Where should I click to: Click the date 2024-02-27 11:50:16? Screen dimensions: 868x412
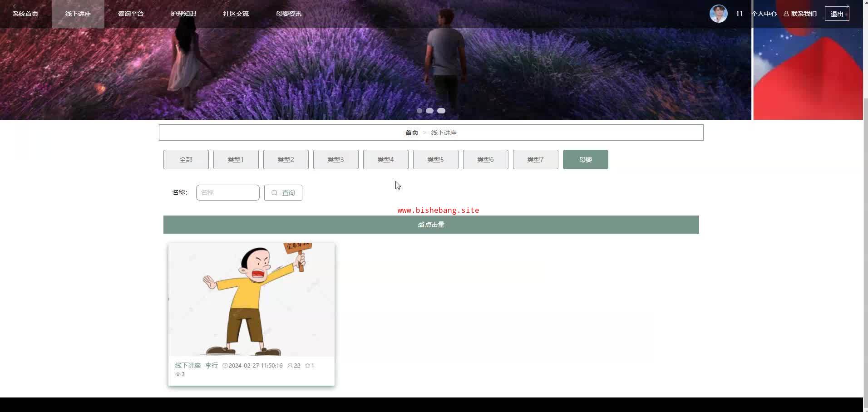coord(256,366)
